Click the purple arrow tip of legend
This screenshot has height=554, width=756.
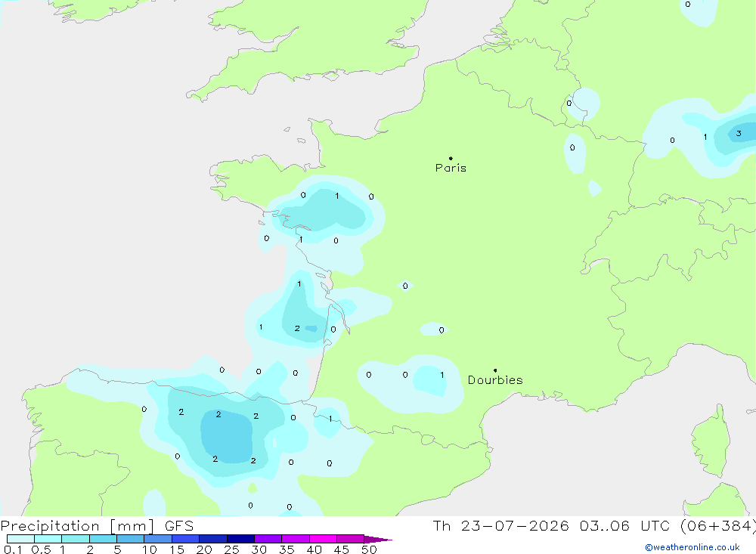[378, 540]
